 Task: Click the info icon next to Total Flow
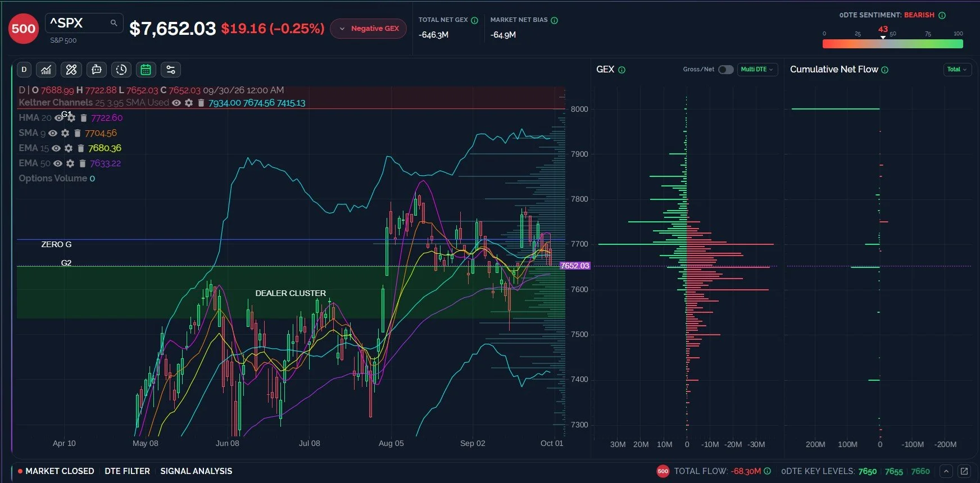tap(768, 471)
